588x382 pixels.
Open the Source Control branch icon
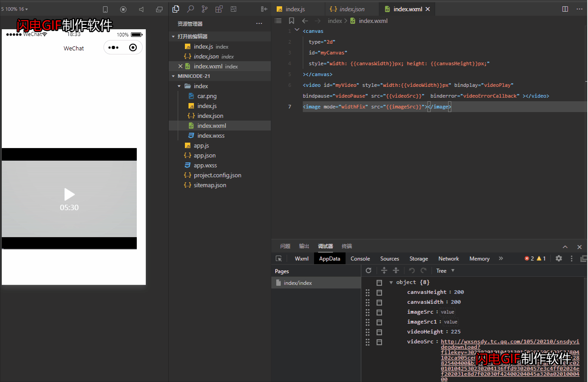pyautogui.click(x=205, y=9)
